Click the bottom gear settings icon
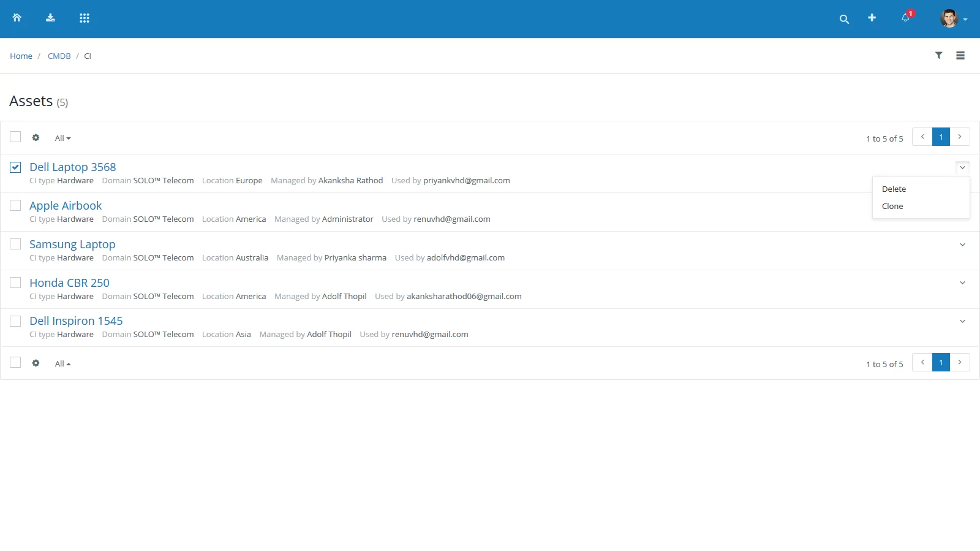 (x=36, y=363)
